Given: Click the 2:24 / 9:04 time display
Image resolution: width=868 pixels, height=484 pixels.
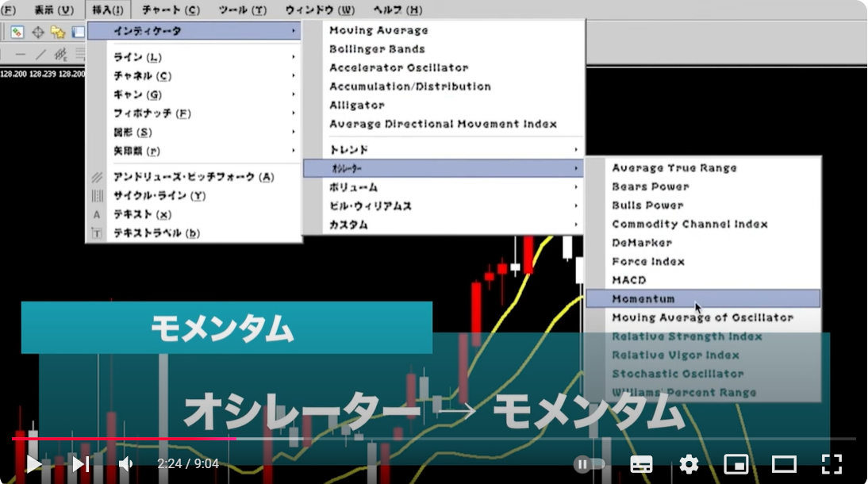Looking at the screenshot, I should pyautogui.click(x=188, y=464).
